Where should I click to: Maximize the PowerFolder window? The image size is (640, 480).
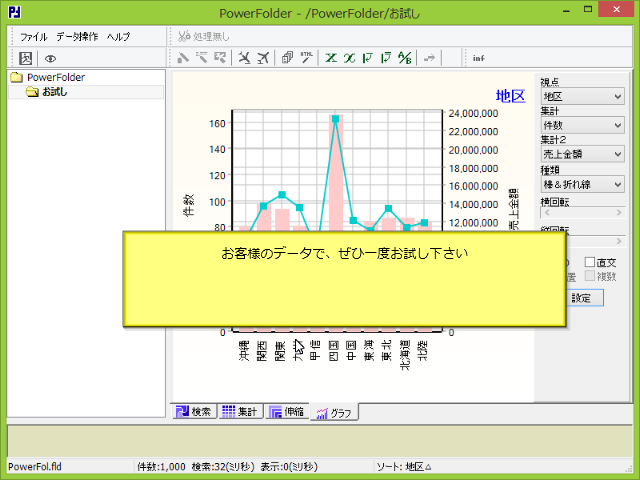588,9
